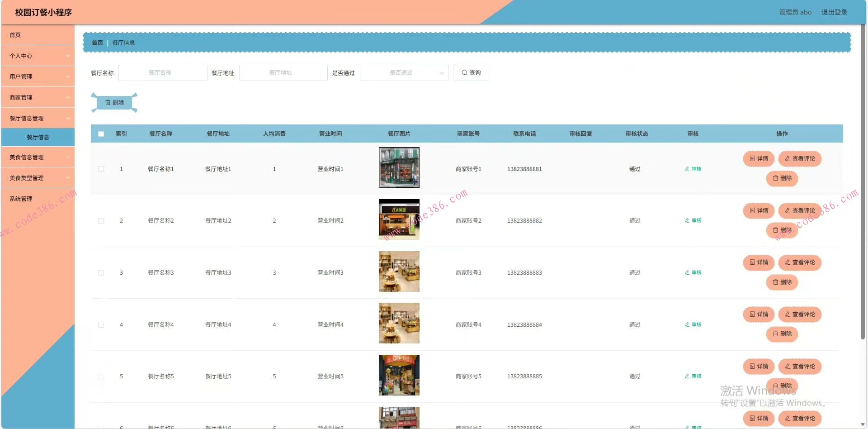This screenshot has width=868, height=429.
Task: Delete restaurant row 2
Action: [x=782, y=230]
